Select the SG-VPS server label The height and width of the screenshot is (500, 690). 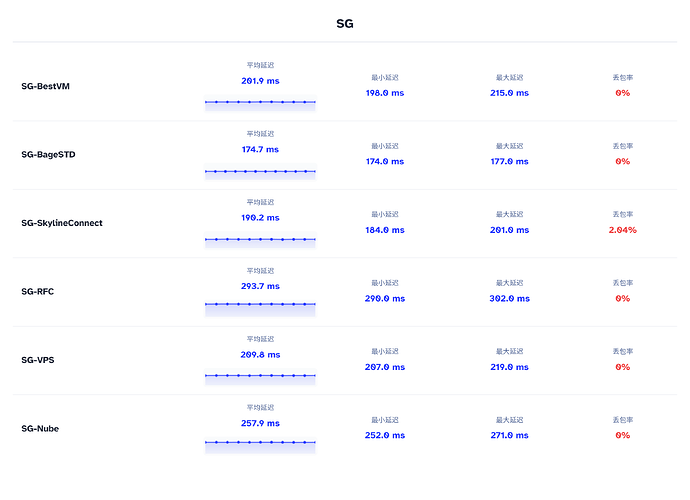[39, 360]
